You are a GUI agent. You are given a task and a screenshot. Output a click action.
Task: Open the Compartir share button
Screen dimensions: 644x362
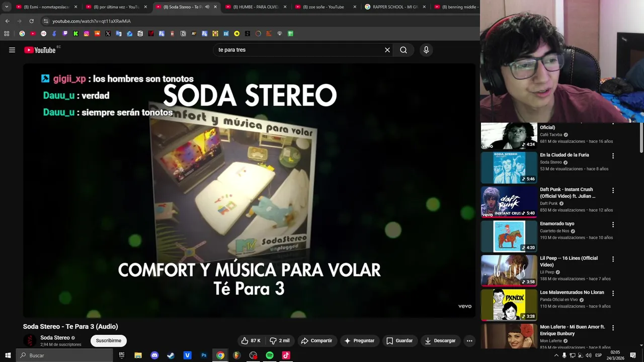(x=316, y=340)
